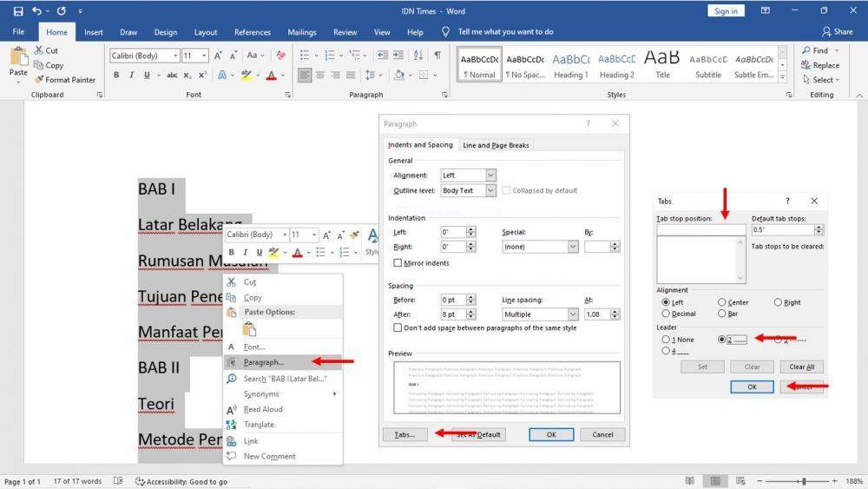
Task: Apply bold from the ribbon Font group
Action: [x=116, y=75]
